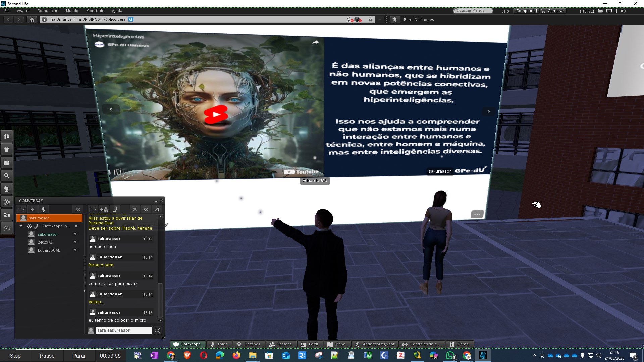Open the Construir menu
The width and height of the screenshot is (644, 362).
pyautogui.click(x=95, y=11)
